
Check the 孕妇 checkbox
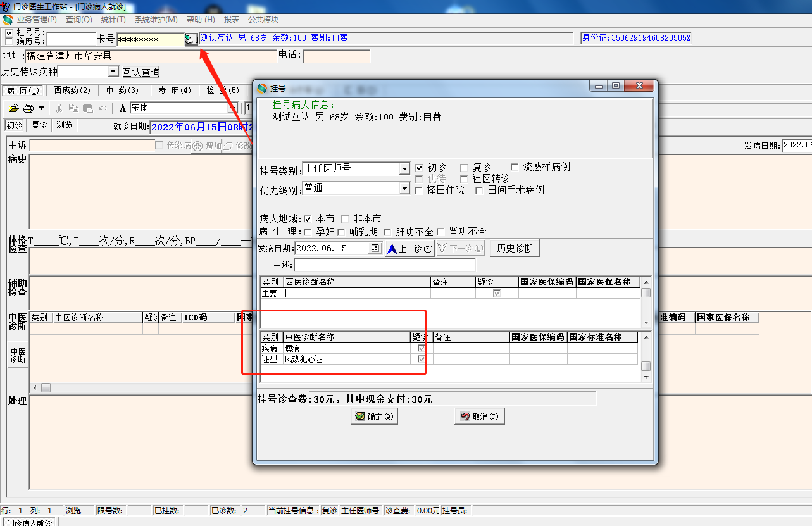(308, 232)
